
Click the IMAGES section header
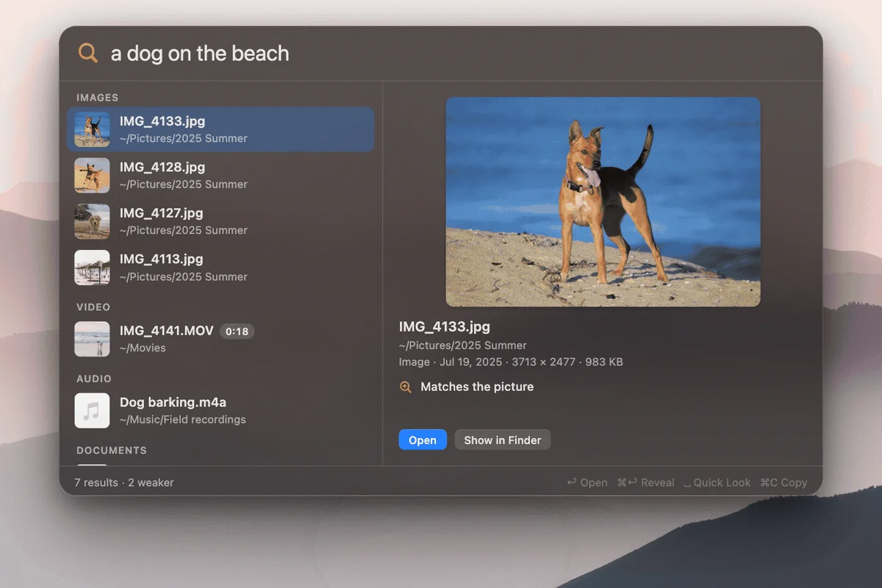(x=98, y=97)
